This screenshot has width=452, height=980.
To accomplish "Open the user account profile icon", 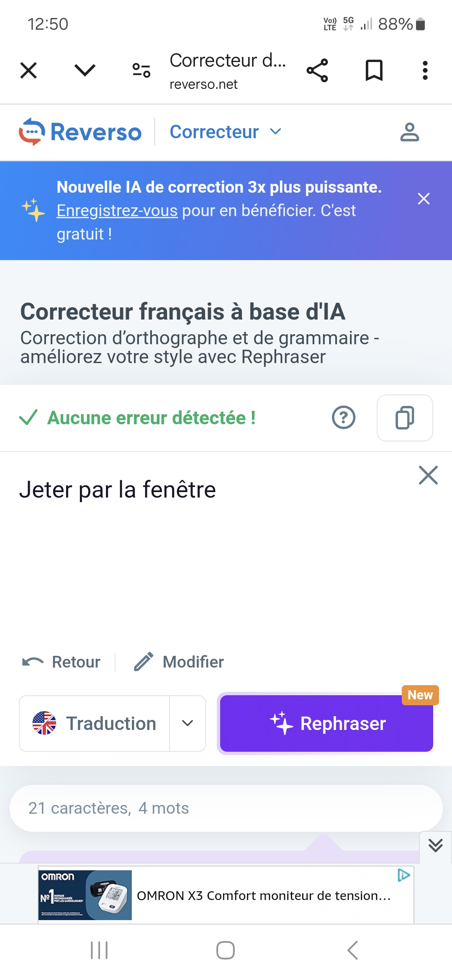I will pyautogui.click(x=409, y=132).
